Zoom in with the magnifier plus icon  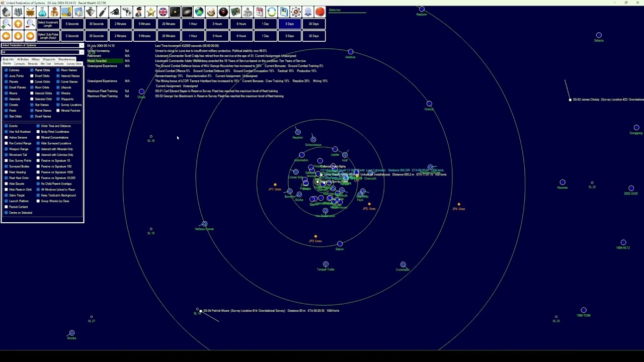(x=6, y=24)
